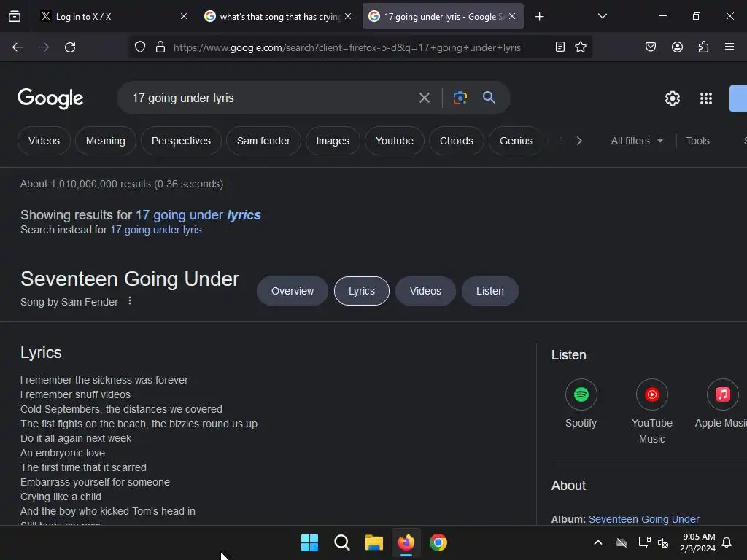
Task: Open taskbar volume muted icon
Action: [x=662, y=542]
